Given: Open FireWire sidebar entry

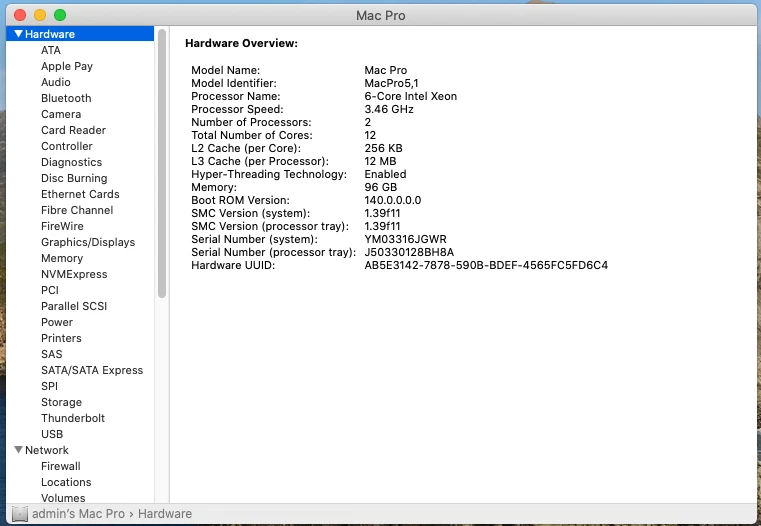Looking at the screenshot, I should 62,226.
